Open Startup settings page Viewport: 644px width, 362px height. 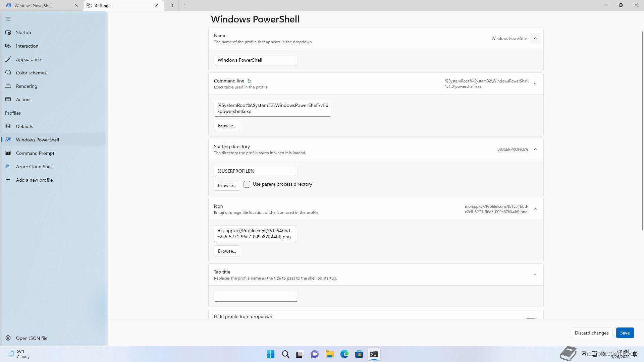coord(54,33)
